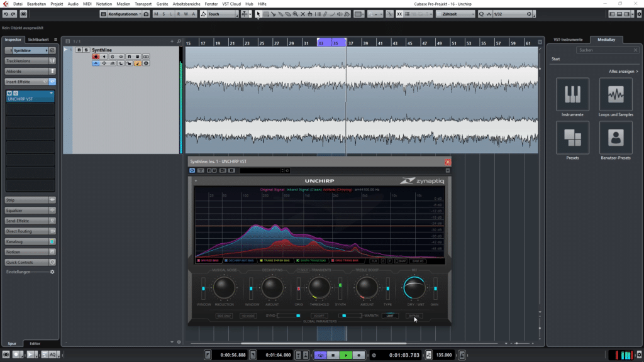Select the Mute X tool
Image resolution: width=644 pixels, height=362 pixels.
(x=303, y=14)
